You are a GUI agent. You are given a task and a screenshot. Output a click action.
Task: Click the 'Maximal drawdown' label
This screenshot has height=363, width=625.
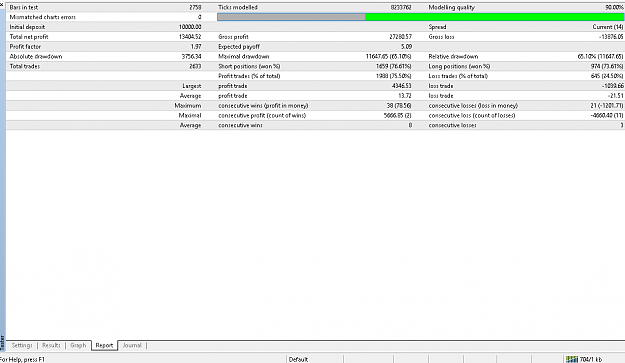pos(244,57)
